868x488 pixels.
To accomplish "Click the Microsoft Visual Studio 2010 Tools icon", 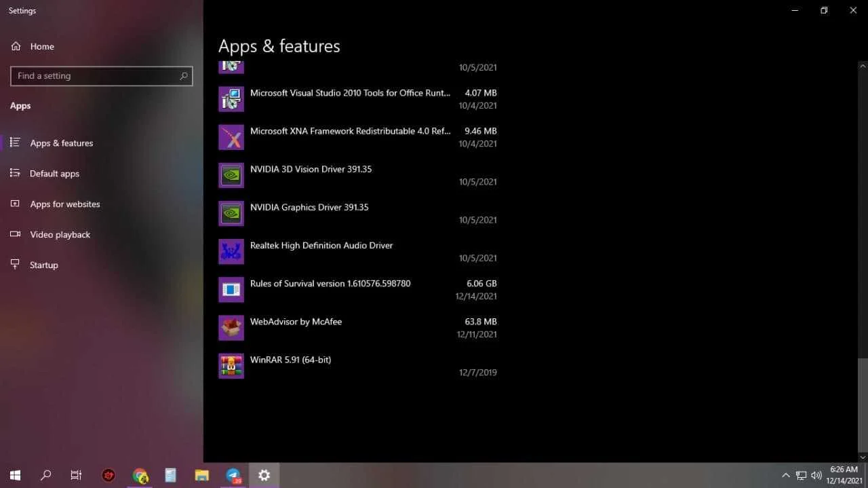I will [231, 99].
